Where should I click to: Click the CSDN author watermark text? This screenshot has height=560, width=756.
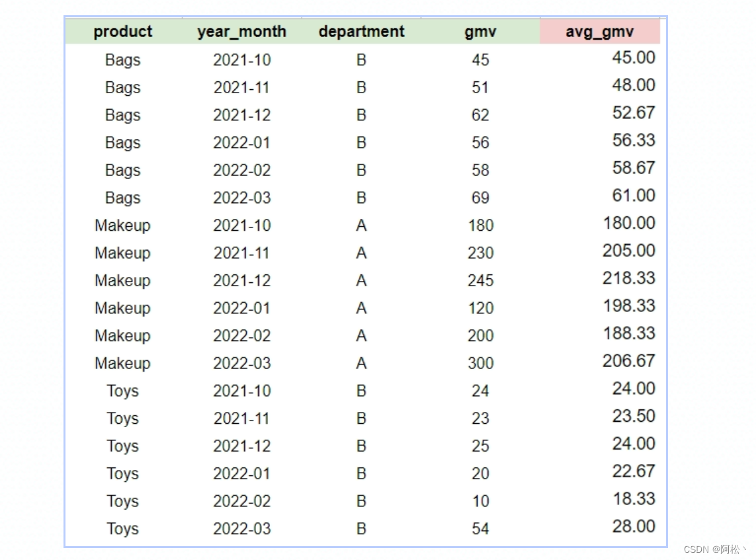point(714,549)
